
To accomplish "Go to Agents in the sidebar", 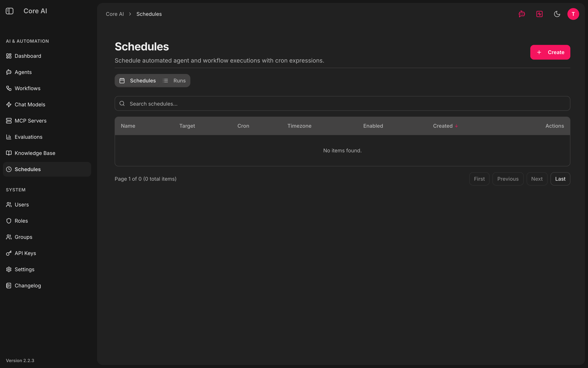I will click(47, 72).
